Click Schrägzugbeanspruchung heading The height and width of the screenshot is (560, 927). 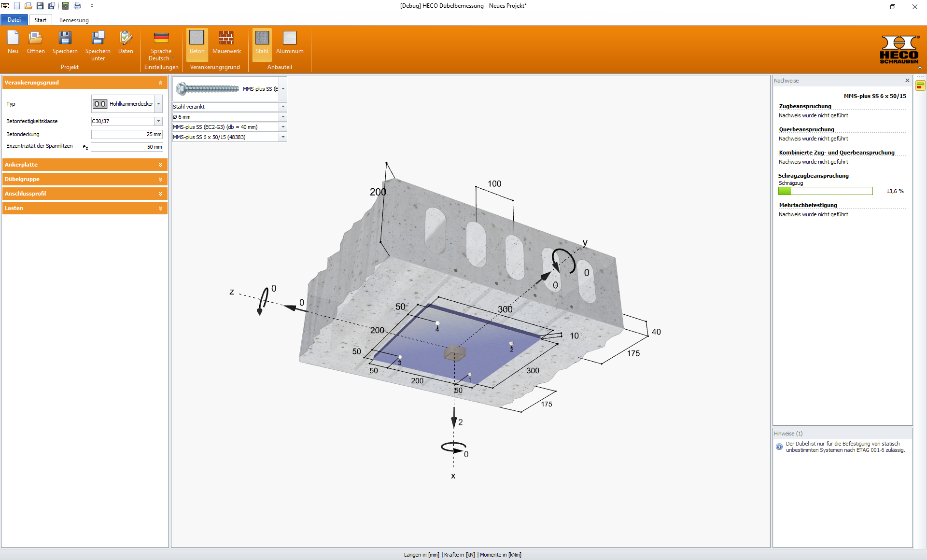coord(813,176)
